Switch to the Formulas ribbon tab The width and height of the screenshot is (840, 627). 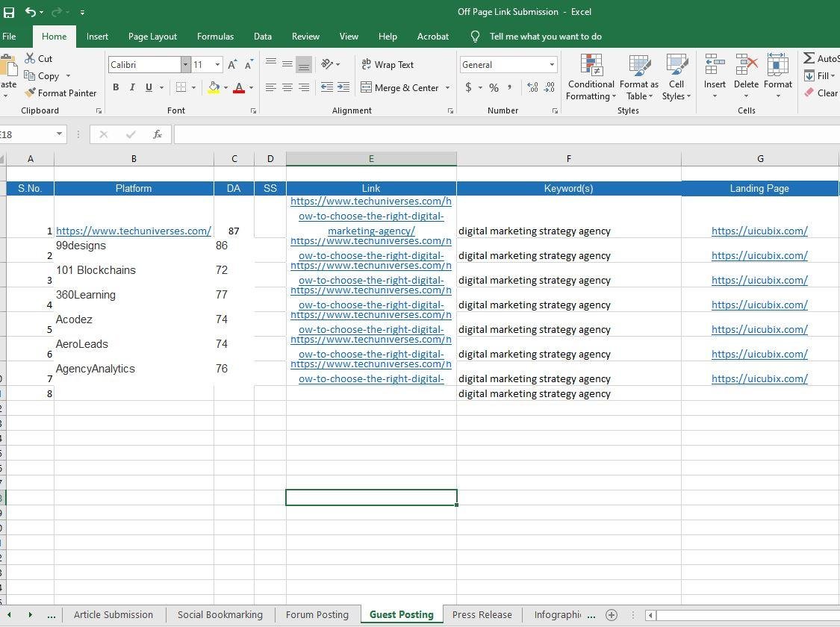[x=215, y=37]
